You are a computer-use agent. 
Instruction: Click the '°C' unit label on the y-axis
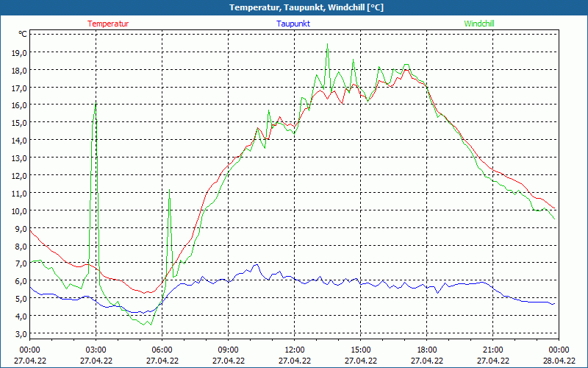pos(23,34)
